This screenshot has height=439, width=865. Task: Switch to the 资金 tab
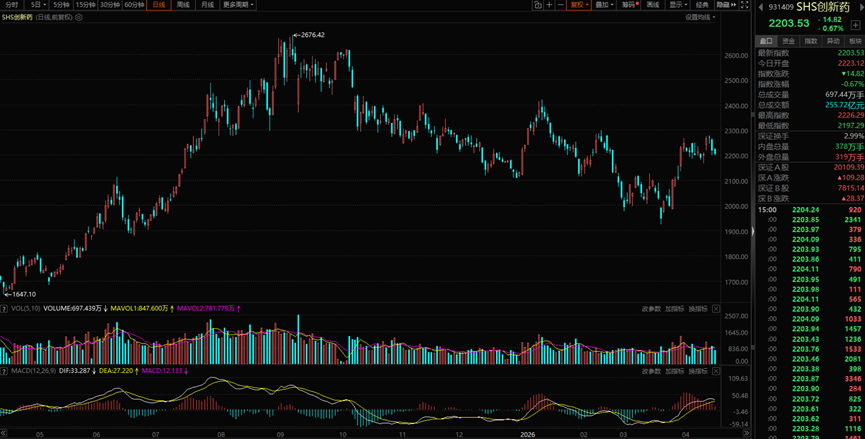pyautogui.click(x=789, y=41)
